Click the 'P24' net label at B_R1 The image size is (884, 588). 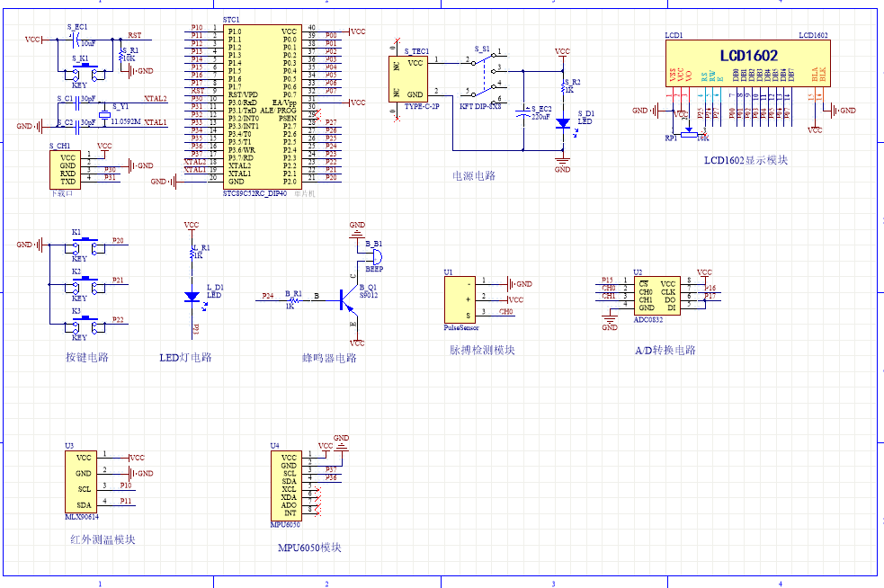268,296
